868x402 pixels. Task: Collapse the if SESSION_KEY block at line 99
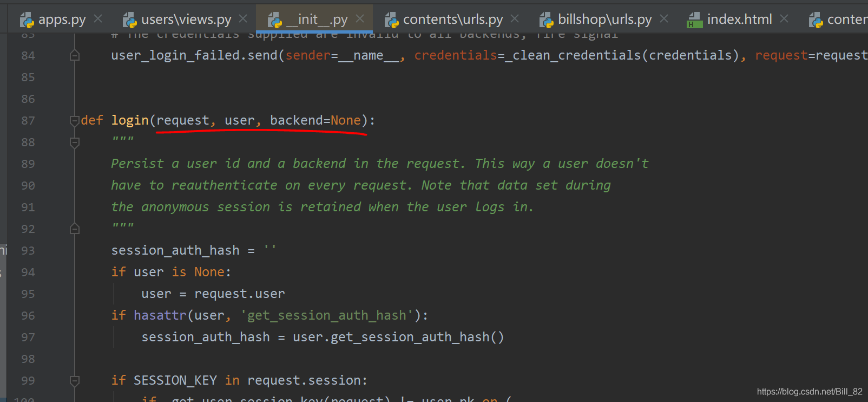75,381
